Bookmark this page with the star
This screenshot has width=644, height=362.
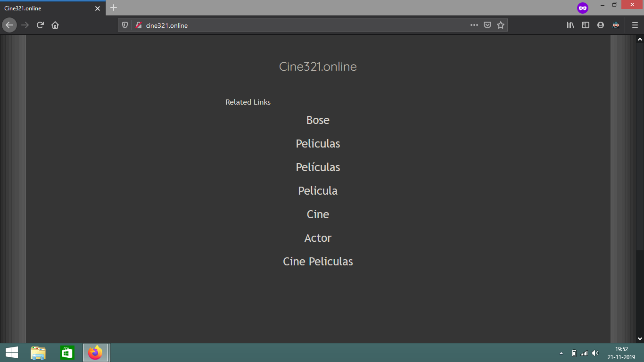[x=501, y=25]
